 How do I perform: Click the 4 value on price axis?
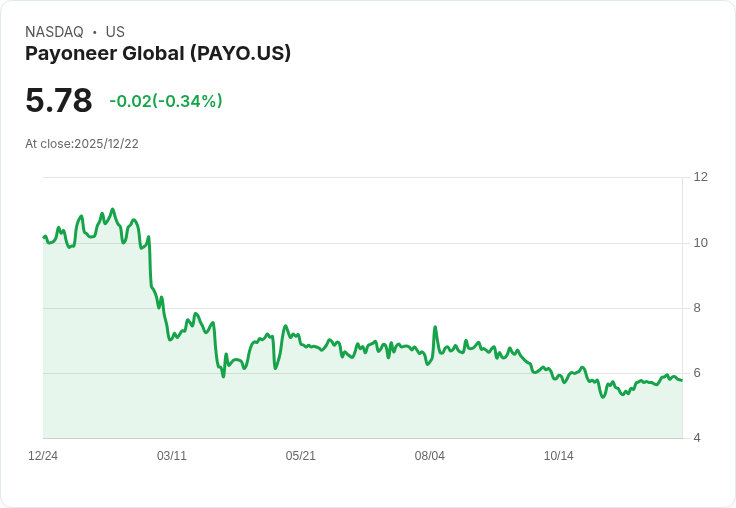point(697,438)
